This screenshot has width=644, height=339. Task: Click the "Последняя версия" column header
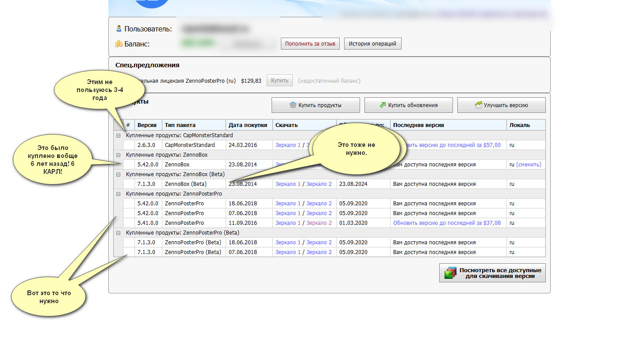click(x=418, y=125)
